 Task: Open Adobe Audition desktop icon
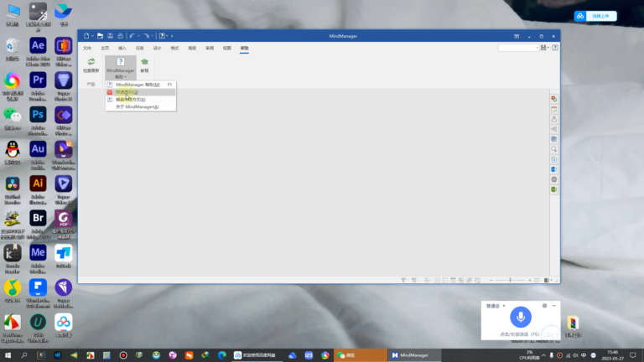[38, 154]
